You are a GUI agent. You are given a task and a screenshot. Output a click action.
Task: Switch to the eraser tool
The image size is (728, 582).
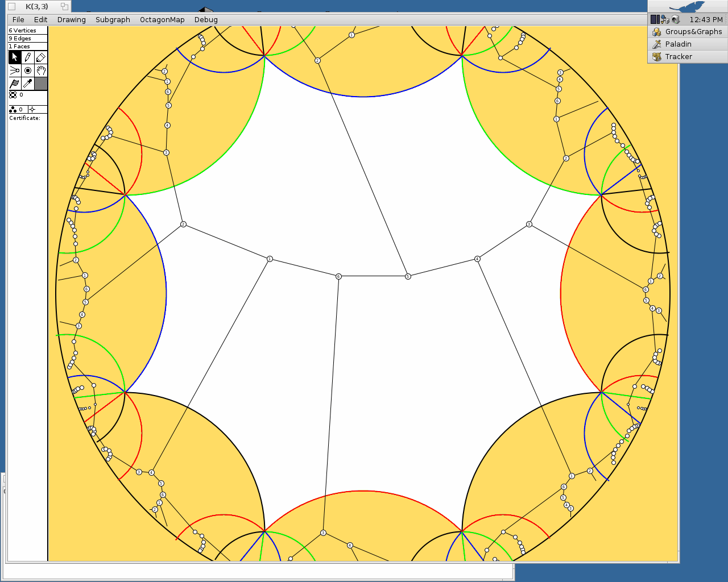(40, 57)
